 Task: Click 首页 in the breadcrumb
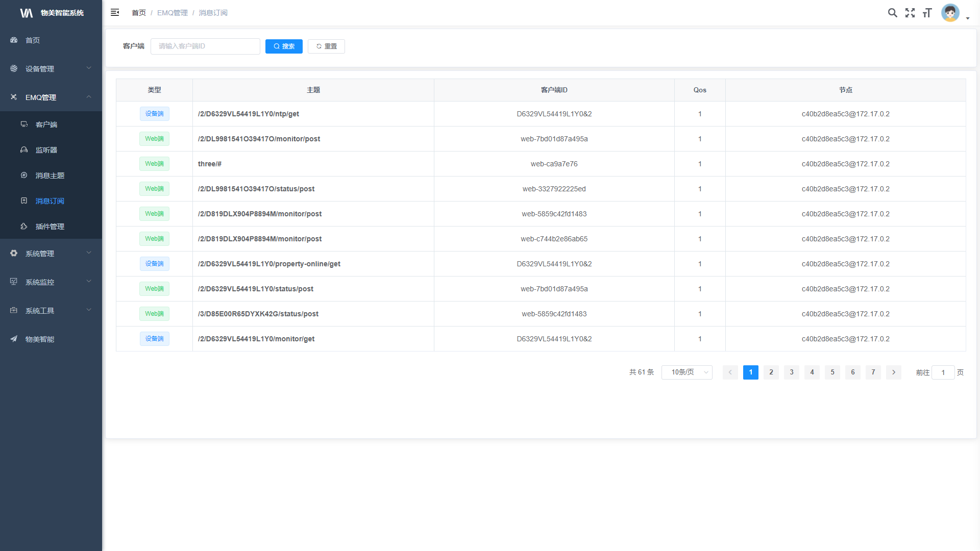(x=138, y=13)
